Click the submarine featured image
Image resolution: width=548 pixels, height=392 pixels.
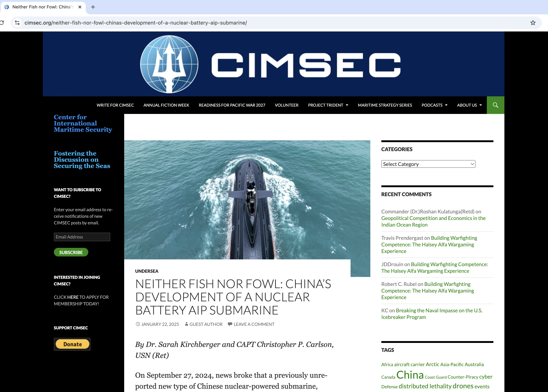pyautogui.click(x=247, y=200)
